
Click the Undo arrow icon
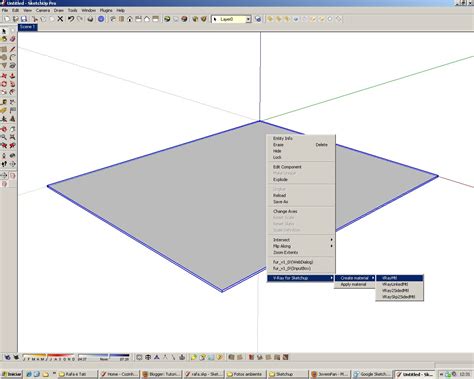tap(71, 19)
